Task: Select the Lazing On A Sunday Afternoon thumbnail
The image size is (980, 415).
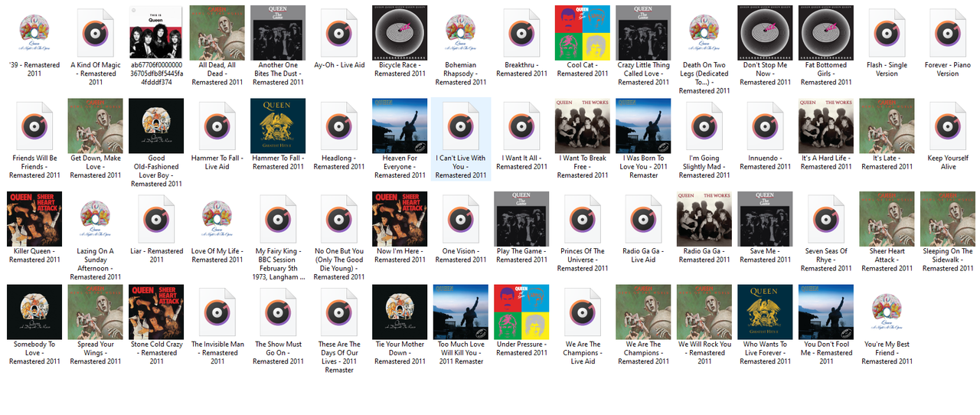Action: [x=96, y=219]
